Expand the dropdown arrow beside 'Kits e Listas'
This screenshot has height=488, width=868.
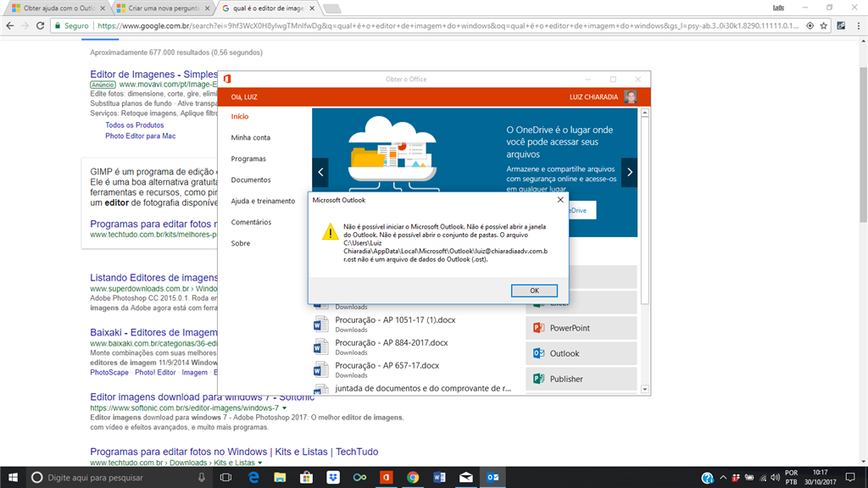pos(259,463)
